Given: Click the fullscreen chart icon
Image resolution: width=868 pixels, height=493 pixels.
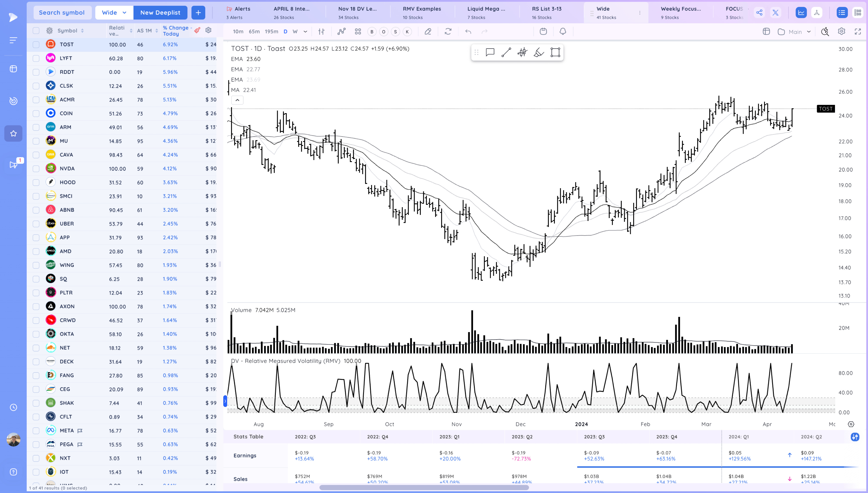Looking at the screenshot, I should 858,31.
